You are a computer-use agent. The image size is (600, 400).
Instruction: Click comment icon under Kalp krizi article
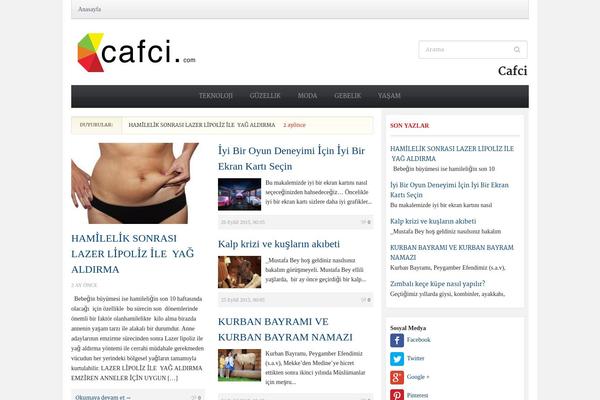364,300
